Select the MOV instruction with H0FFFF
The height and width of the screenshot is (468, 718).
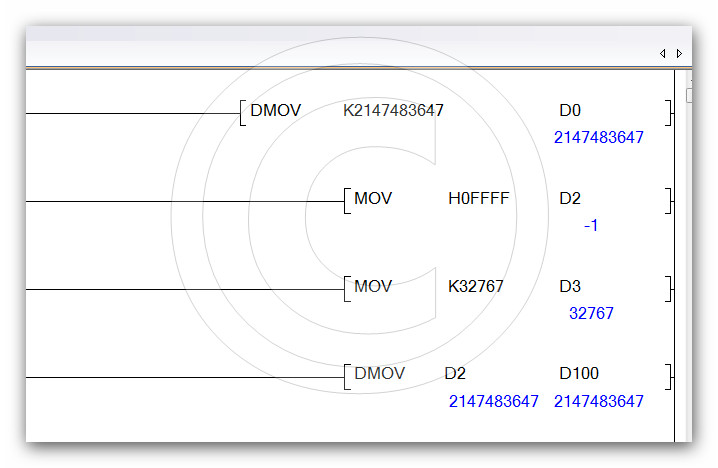(373, 198)
